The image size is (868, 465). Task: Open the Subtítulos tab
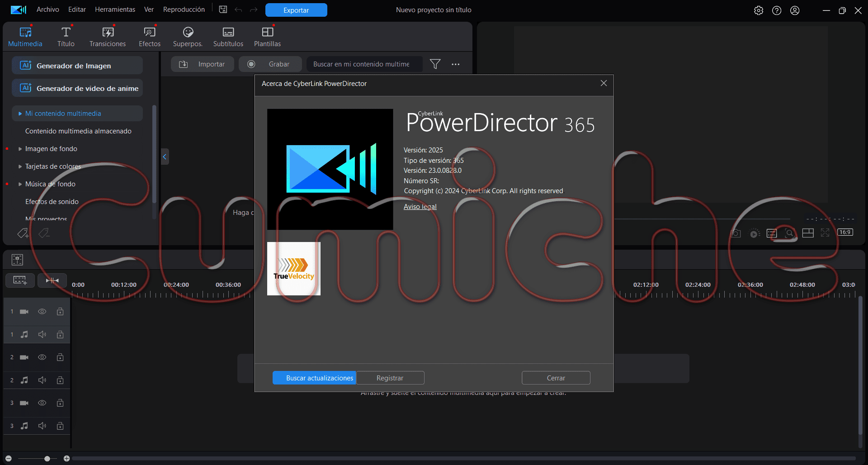[x=228, y=37]
